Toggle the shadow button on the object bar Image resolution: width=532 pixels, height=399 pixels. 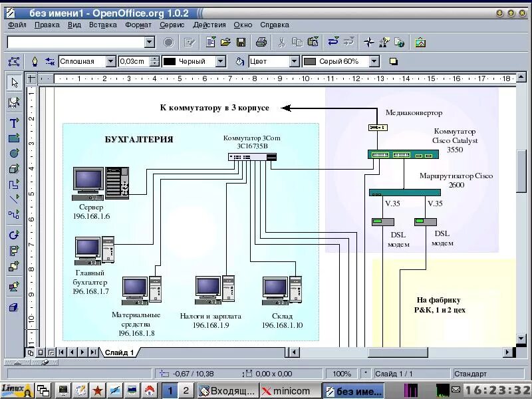pos(393,61)
